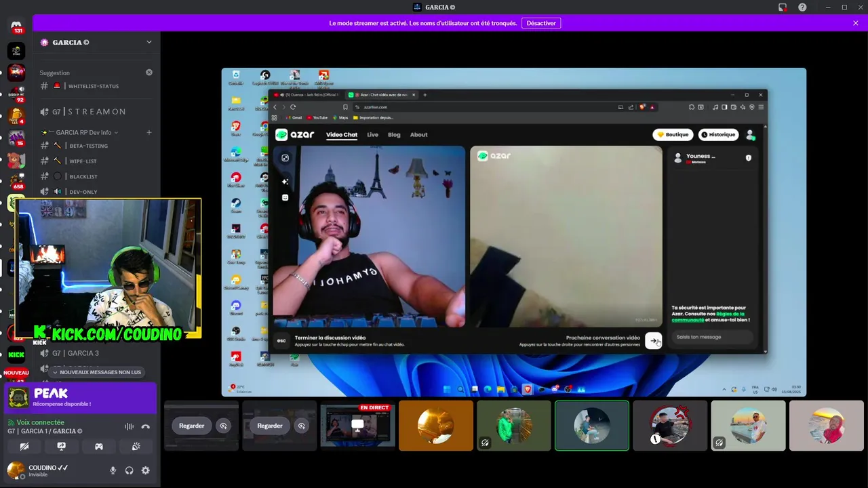Open Discord direct messages home icon
Viewport: 868px width, 488px height.
16,26
